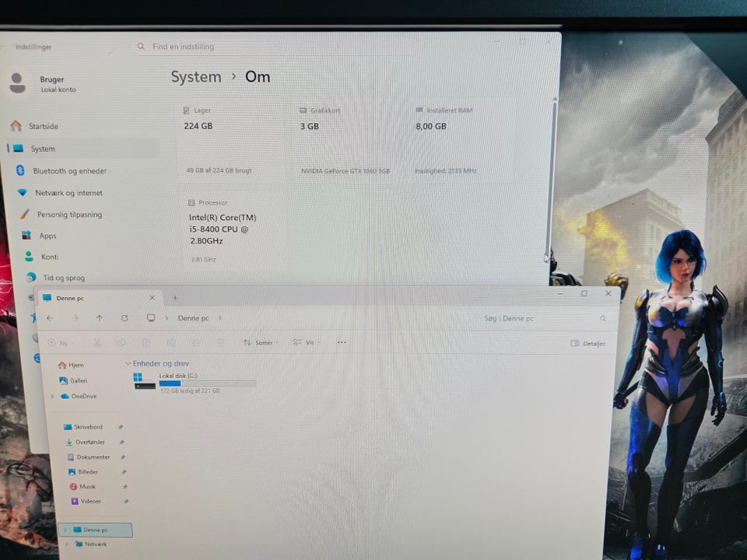Image resolution: width=747 pixels, height=560 pixels.
Task: Open Galleri in Explorer navigation pane
Action: click(73, 380)
